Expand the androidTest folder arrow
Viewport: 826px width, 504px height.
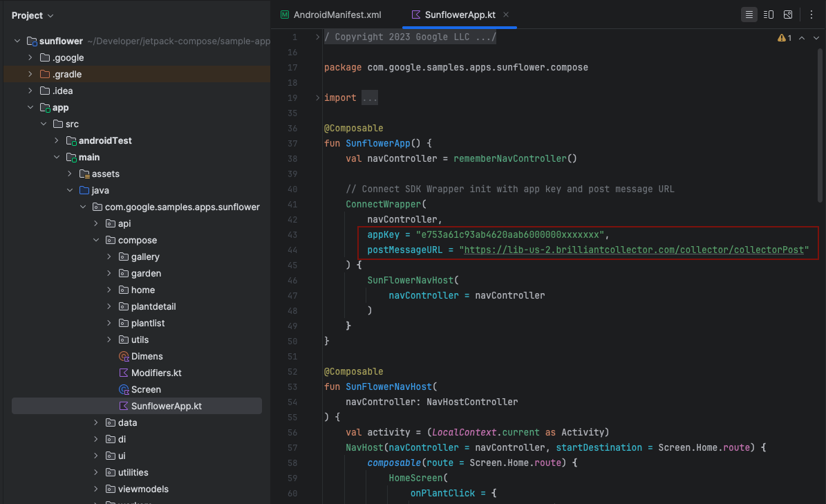tap(57, 141)
